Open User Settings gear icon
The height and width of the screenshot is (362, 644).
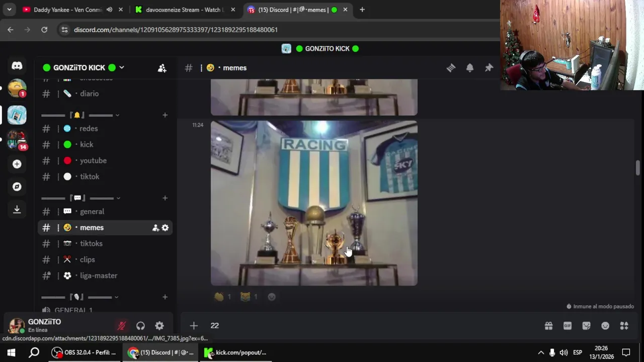pyautogui.click(x=159, y=326)
